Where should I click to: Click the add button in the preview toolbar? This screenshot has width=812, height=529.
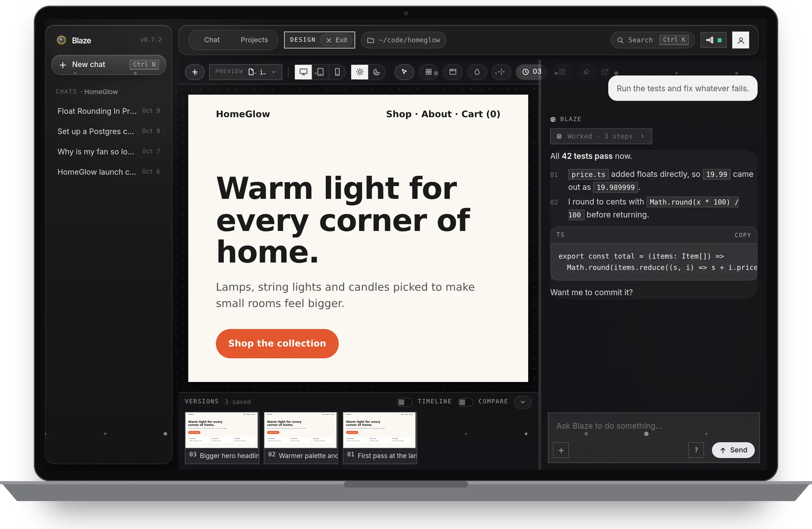(x=195, y=72)
